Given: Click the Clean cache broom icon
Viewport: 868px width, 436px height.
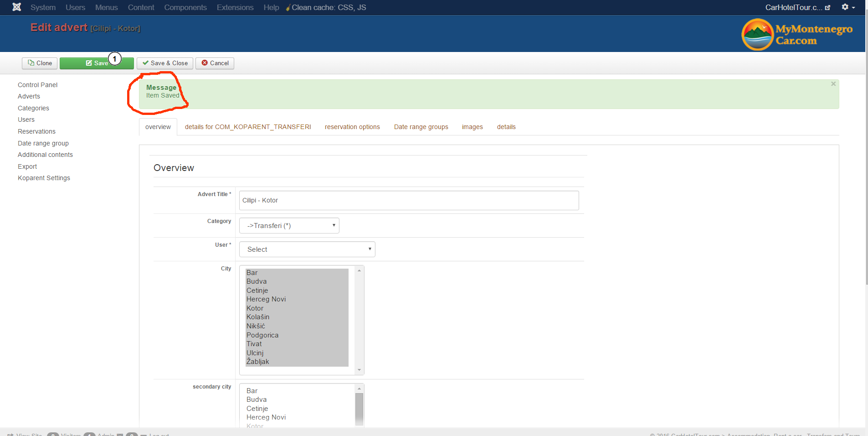Looking at the screenshot, I should point(288,8).
